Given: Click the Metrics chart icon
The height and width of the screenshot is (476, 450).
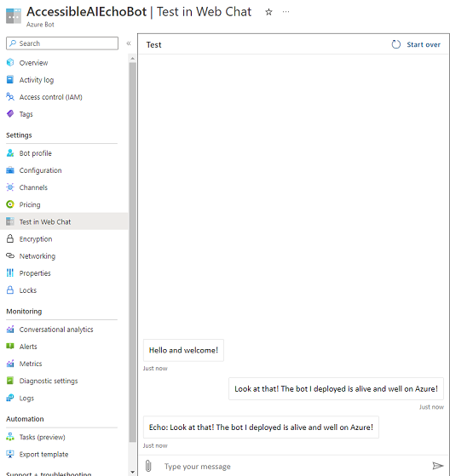Looking at the screenshot, I should tap(10, 364).
